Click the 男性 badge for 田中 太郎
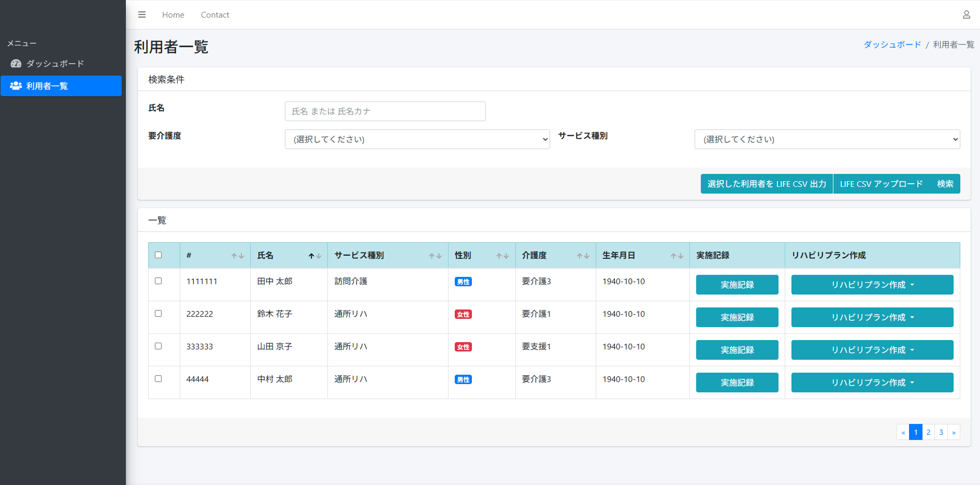This screenshot has height=485, width=980. click(463, 282)
